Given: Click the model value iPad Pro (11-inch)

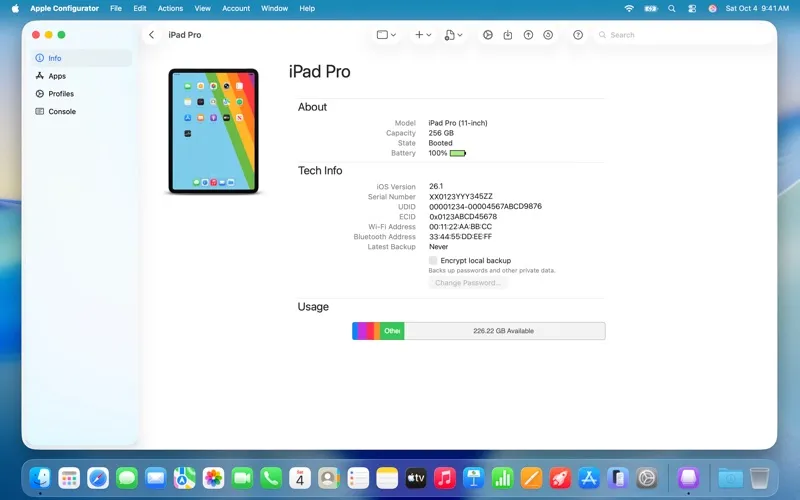Looking at the screenshot, I should tap(458, 123).
